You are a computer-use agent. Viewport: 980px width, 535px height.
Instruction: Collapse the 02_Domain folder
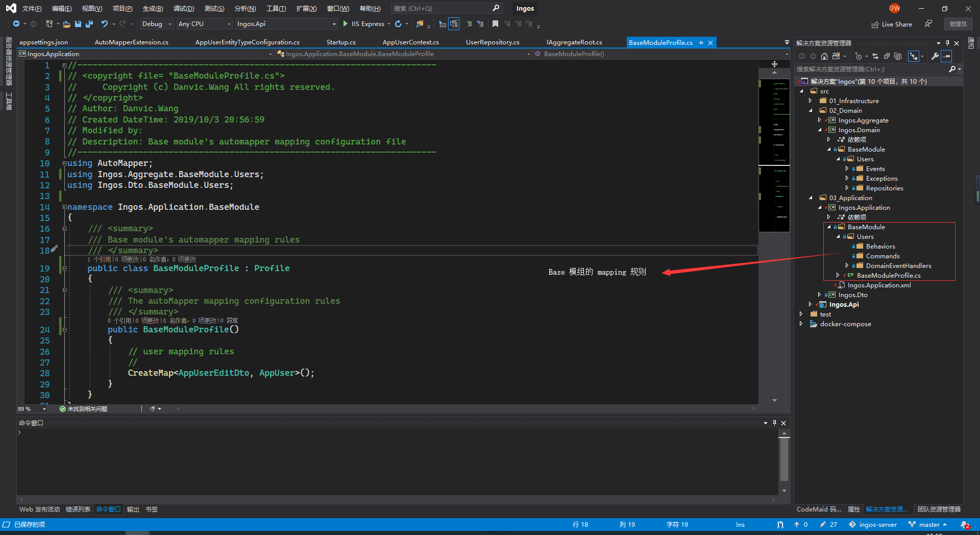pyautogui.click(x=811, y=110)
